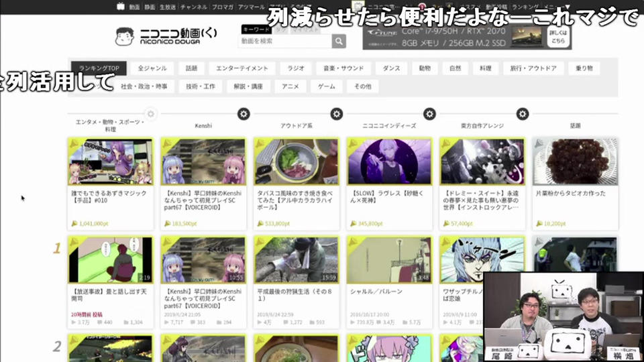Expand the メニュー dropdown in top bar

coord(557,7)
